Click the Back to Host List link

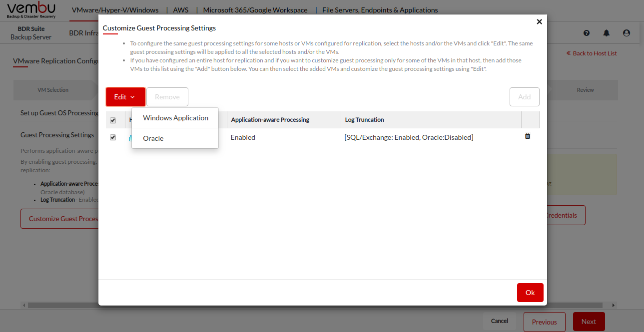[592, 53]
